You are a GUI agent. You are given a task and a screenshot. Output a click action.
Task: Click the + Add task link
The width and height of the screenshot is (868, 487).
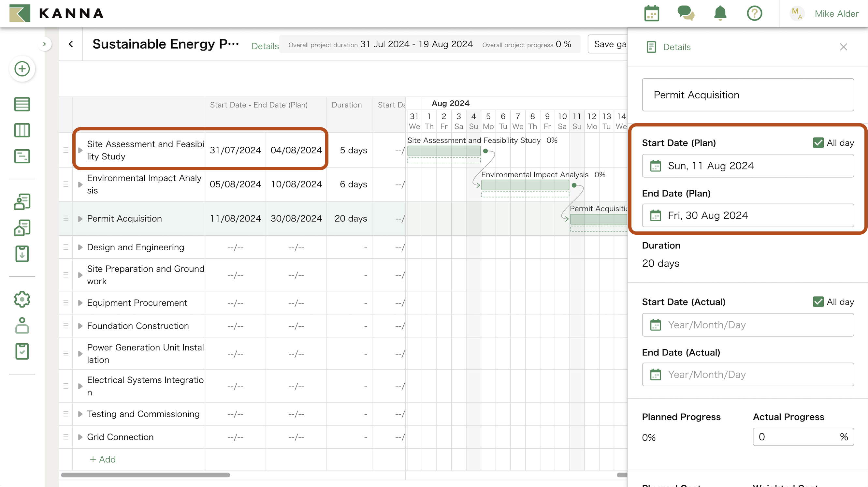[x=102, y=459]
